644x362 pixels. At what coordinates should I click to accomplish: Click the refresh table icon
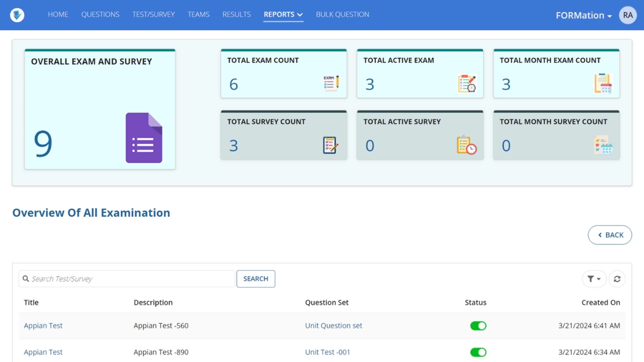point(617,279)
